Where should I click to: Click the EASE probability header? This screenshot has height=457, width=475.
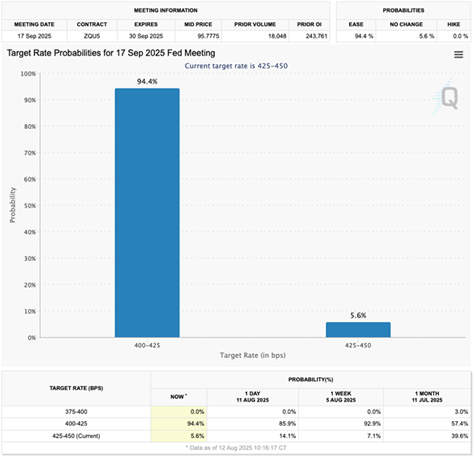coord(356,24)
